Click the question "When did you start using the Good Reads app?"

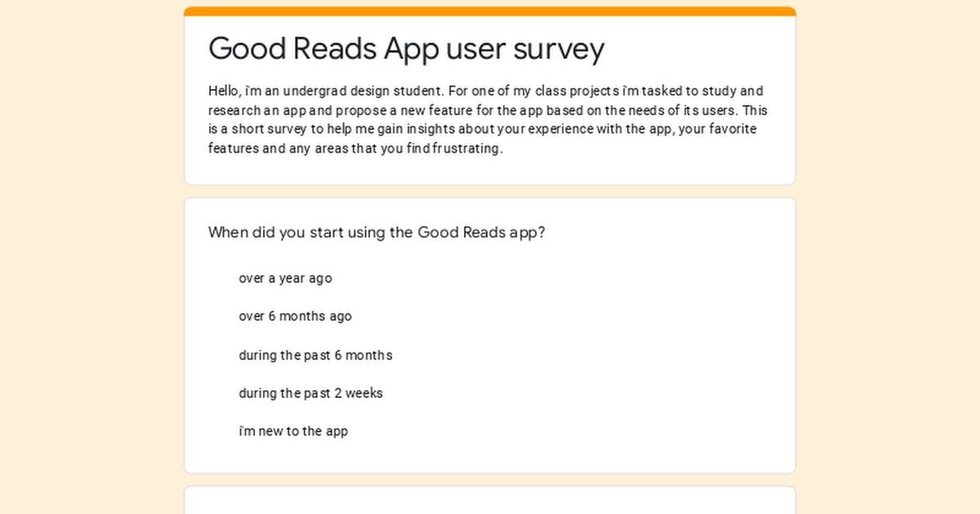coord(376,233)
